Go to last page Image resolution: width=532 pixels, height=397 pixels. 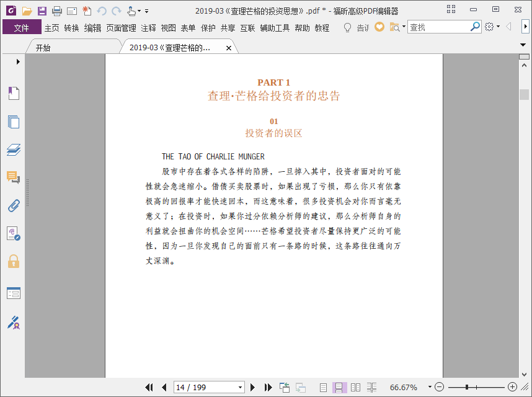click(x=268, y=387)
